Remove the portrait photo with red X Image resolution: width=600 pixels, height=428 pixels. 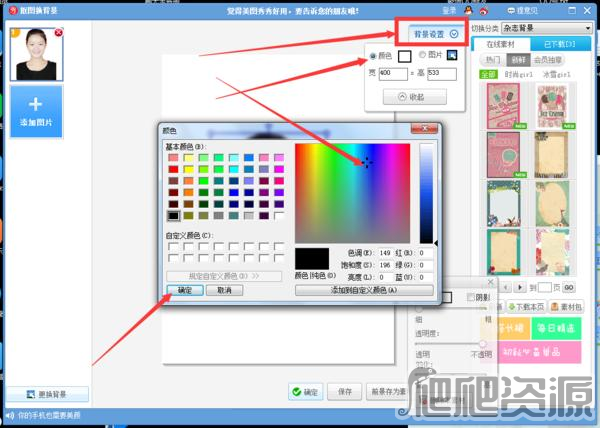tap(58, 33)
